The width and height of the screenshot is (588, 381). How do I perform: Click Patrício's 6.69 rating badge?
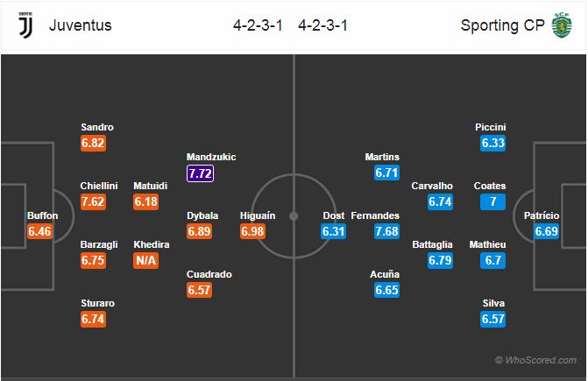tap(546, 231)
